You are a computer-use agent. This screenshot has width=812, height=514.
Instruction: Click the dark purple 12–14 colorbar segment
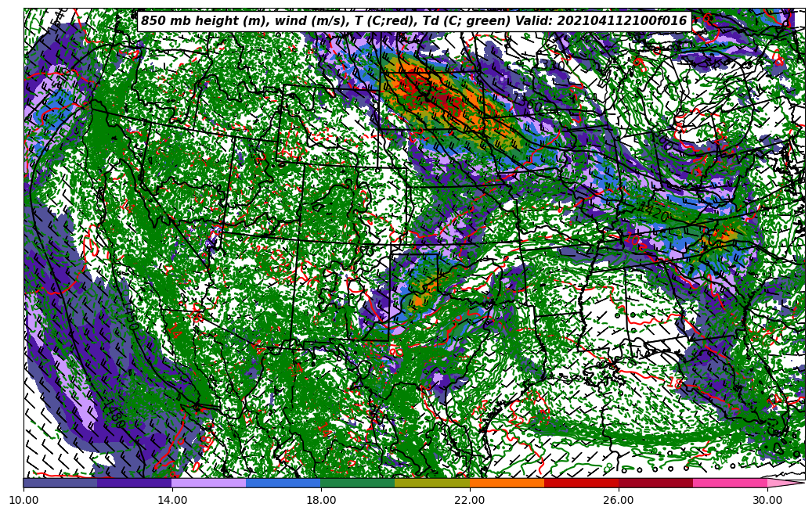point(135,483)
